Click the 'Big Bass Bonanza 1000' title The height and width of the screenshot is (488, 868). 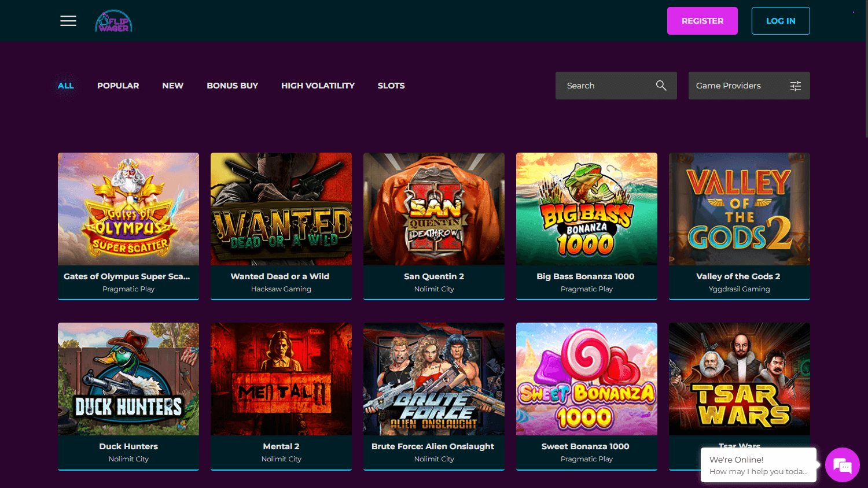click(586, 276)
